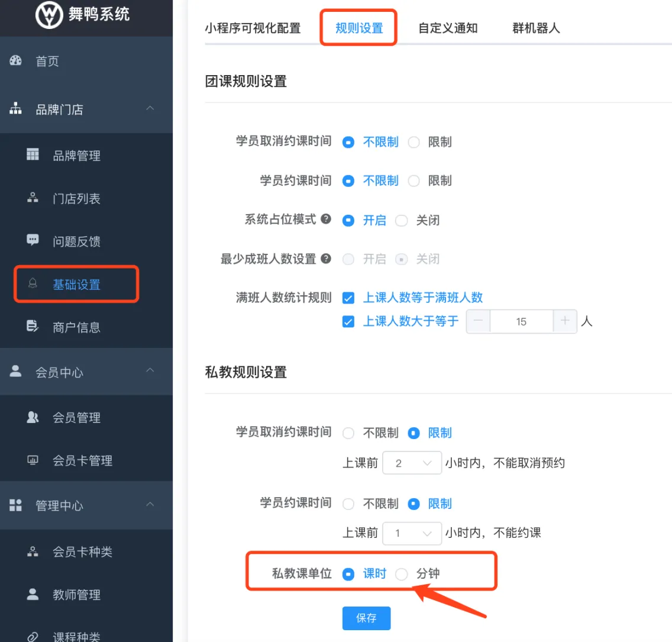Open the booking hours dropdown showing 1

[412, 533]
